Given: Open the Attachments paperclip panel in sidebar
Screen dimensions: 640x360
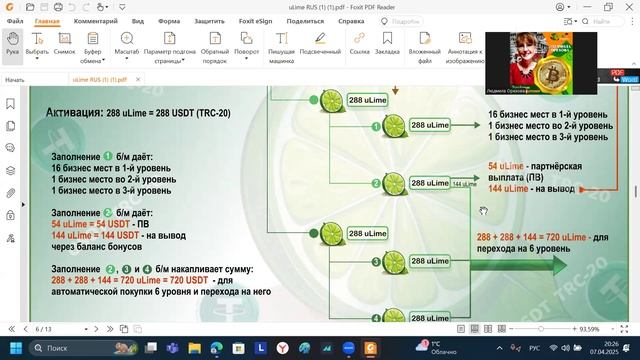Looking at the screenshot, I should 11,193.
